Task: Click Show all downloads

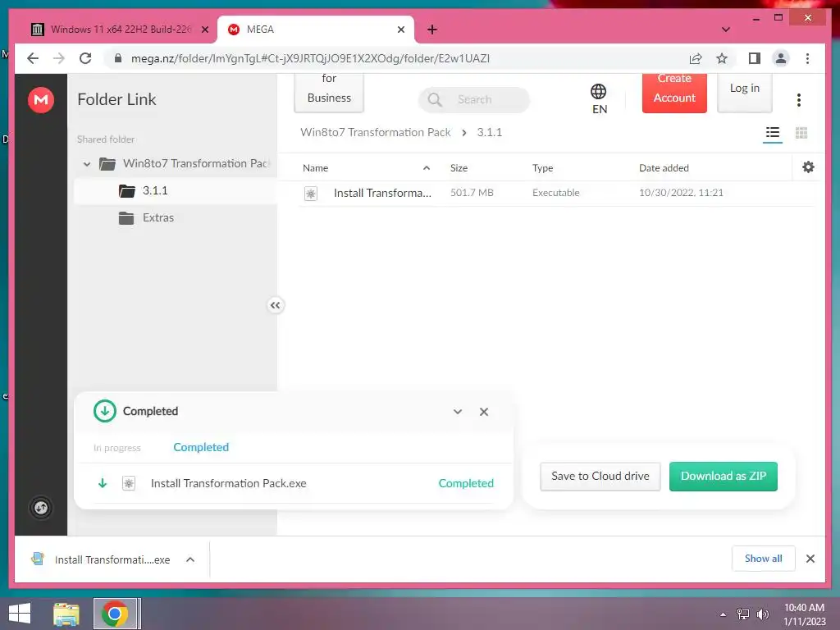Action: [x=764, y=559]
